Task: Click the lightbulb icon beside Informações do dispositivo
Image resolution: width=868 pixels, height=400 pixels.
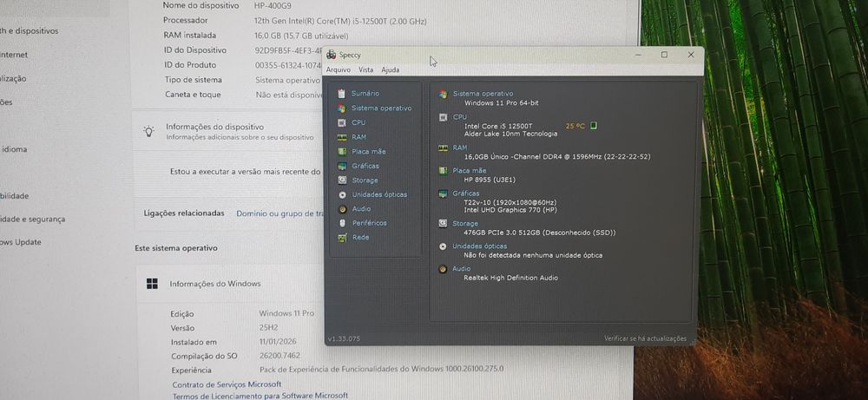Action: pyautogui.click(x=149, y=131)
